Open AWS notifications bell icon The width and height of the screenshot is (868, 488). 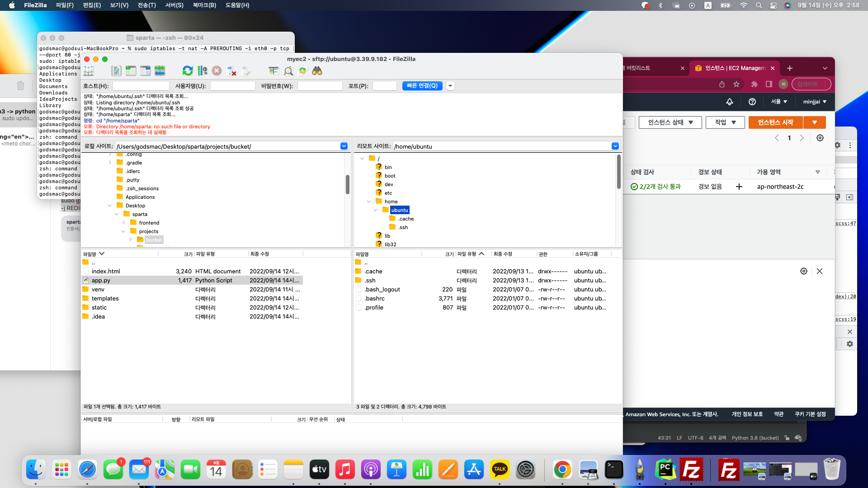730,102
